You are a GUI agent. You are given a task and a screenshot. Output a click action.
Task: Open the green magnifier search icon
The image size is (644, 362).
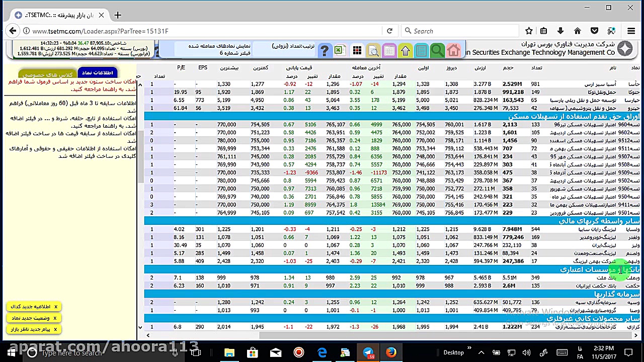[x=437, y=51]
